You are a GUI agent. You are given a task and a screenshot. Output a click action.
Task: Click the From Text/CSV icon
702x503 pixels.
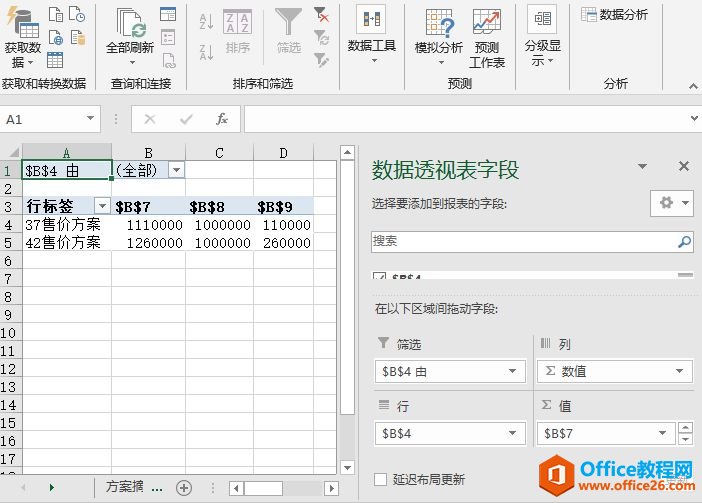click(x=56, y=14)
